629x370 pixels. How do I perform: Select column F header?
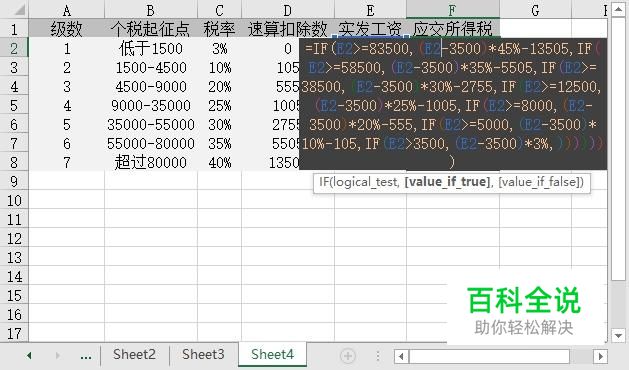tap(452, 10)
